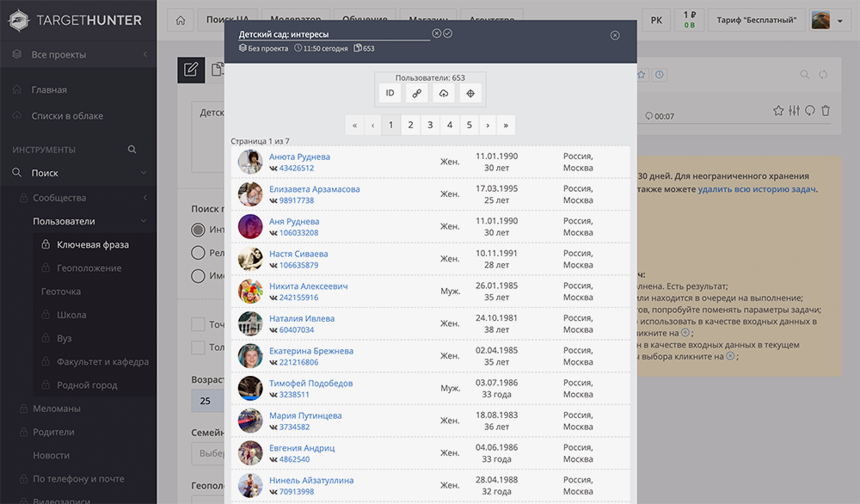Click the cloud upload icon
Image resolution: width=860 pixels, height=504 pixels.
tap(444, 93)
